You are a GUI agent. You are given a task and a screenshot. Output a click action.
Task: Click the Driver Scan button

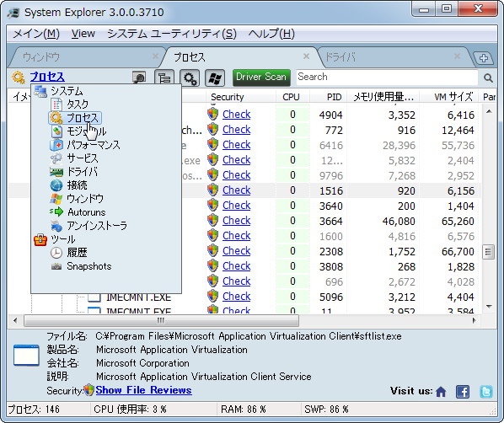click(261, 78)
